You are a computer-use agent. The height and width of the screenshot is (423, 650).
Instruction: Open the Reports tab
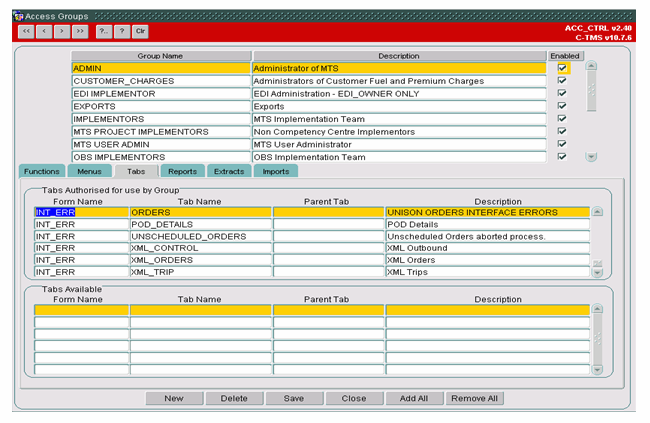click(182, 171)
